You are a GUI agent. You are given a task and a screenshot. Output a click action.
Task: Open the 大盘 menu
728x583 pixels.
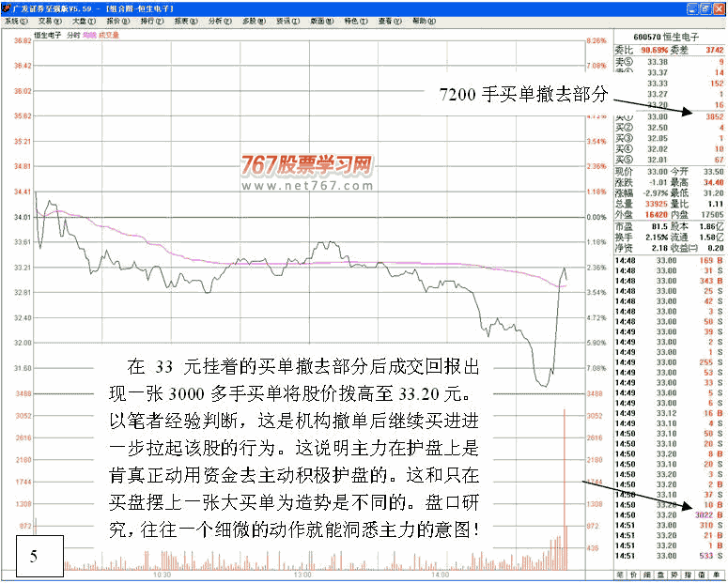[84, 21]
